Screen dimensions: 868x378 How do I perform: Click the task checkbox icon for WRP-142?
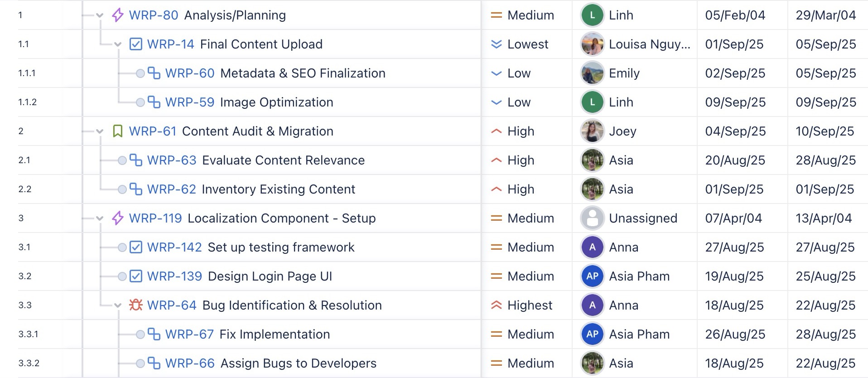click(x=135, y=247)
